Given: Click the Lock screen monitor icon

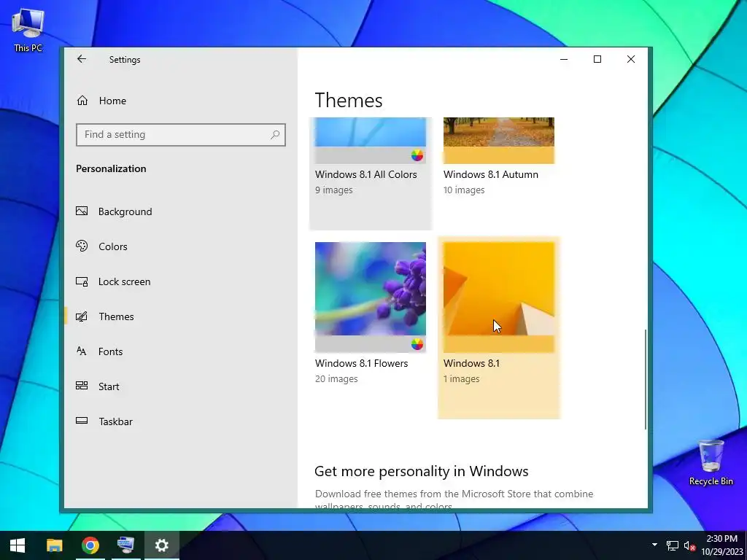Looking at the screenshot, I should pyautogui.click(x=82, y=281).
